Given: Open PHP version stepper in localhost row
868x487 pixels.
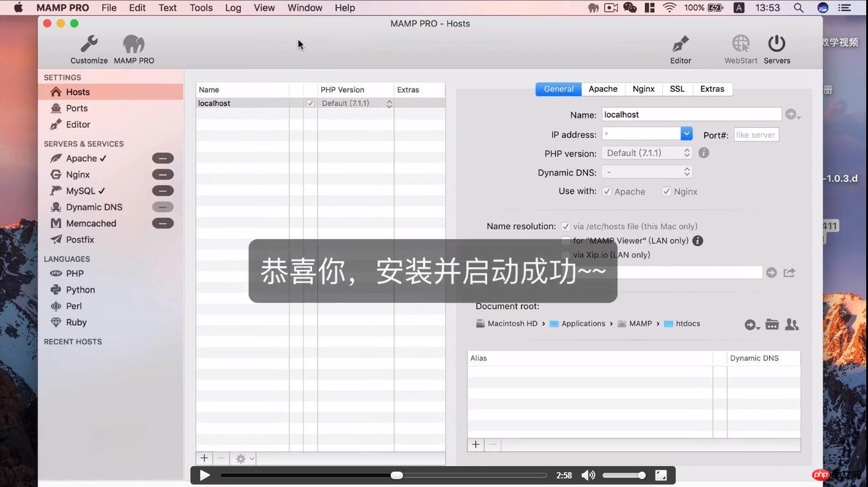Looking at the screenshot, I should pyautogui.click(x=389, y=103).
